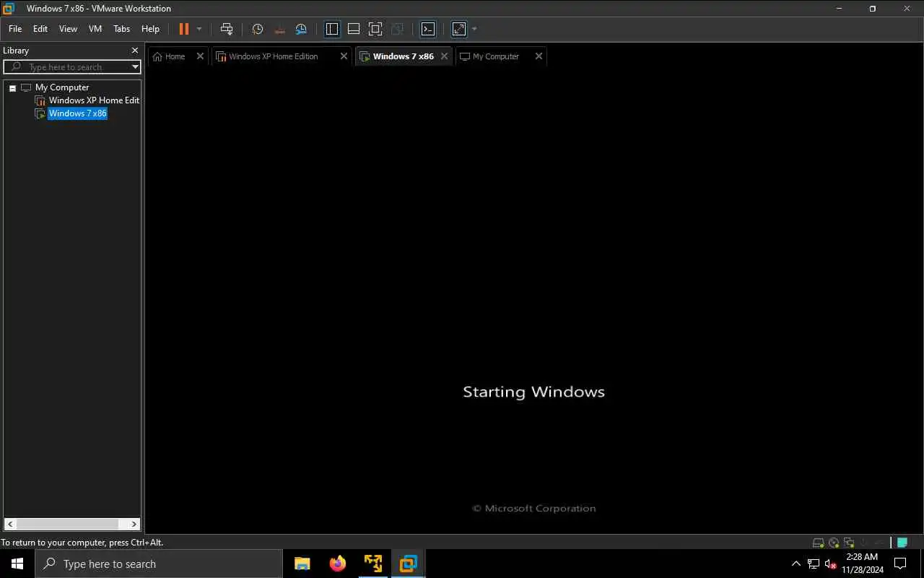Click the network adapter status icon
The width and height of the screenshot is (924, 578).
pos(850,543)
